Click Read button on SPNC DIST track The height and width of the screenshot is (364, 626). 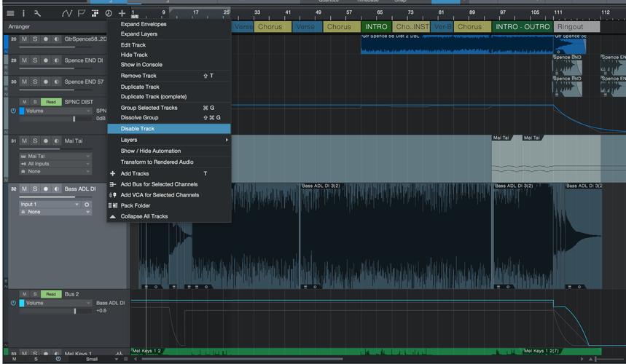coord(51,102)
